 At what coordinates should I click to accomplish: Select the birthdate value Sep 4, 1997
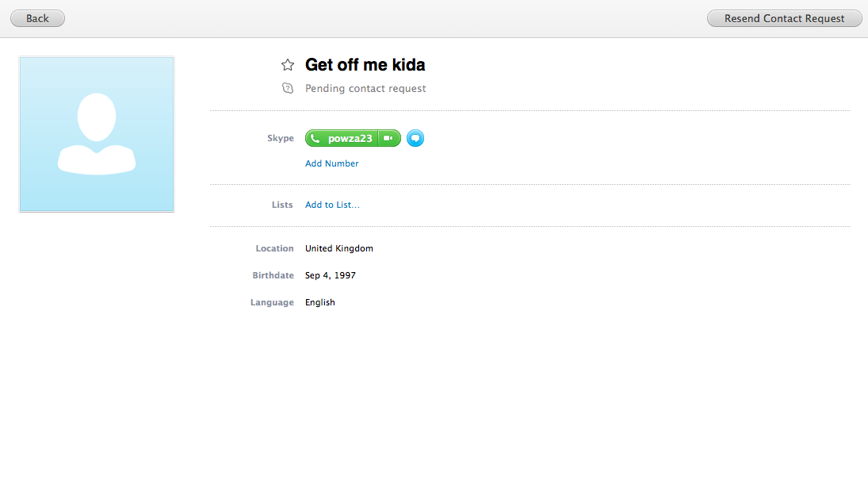(330, 275)
